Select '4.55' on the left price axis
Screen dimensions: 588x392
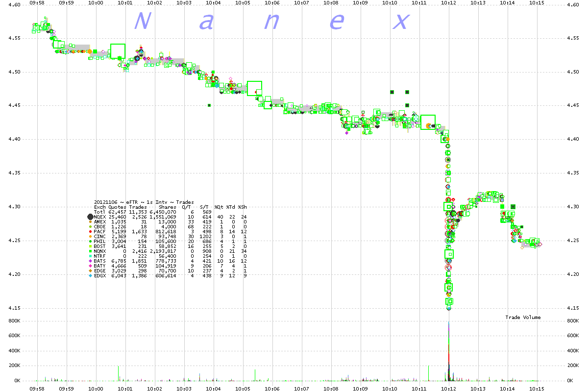click(x=14, y=38)
